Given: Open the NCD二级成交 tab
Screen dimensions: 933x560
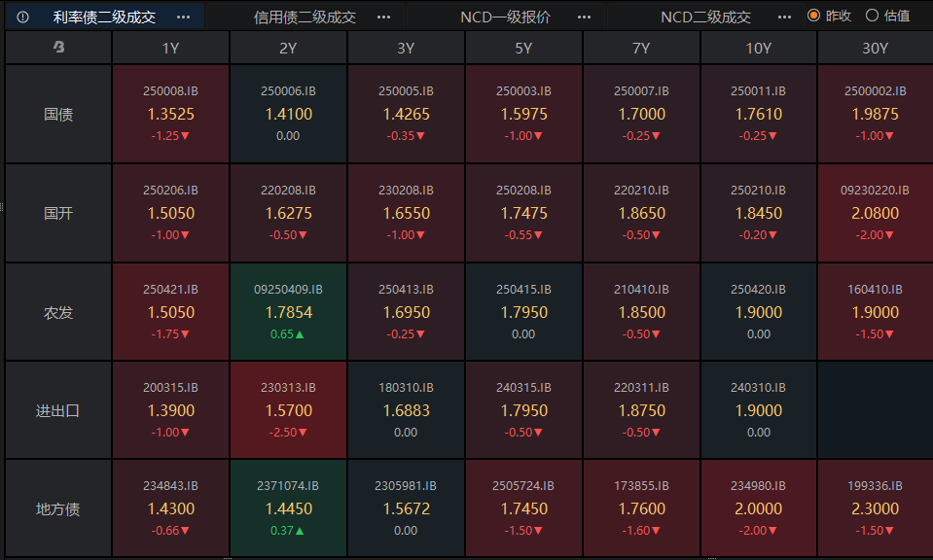Looking at the screenshot, I should point(705,17).
